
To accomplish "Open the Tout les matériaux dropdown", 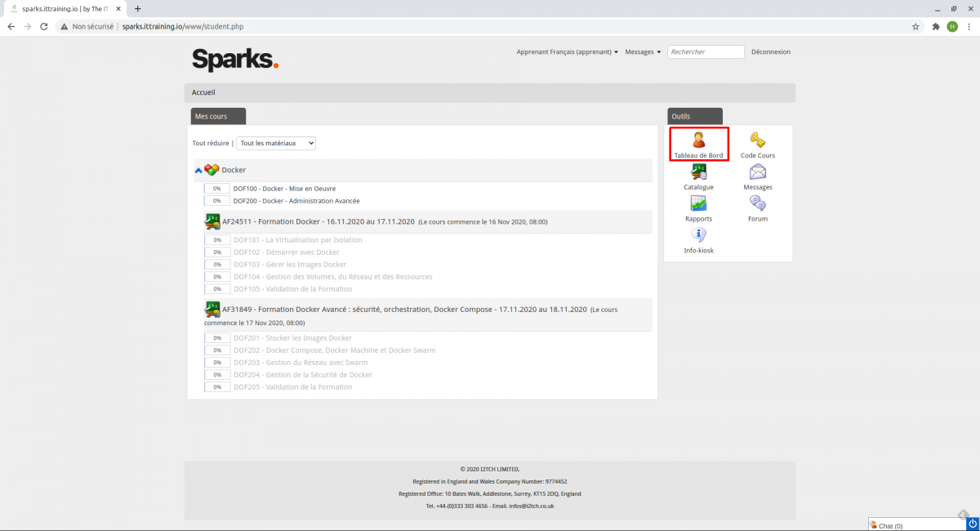I will click(276, 143).
